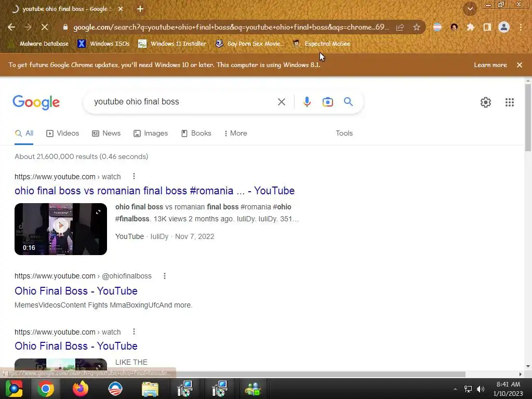Screen dimensions: 532x399
Task: Go to the Google logo homepage
Action: (36, 102)
